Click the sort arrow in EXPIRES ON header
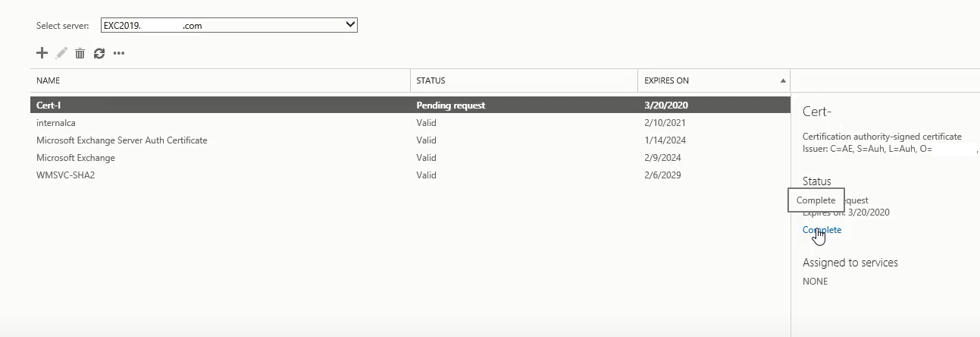 click(783, 80)
